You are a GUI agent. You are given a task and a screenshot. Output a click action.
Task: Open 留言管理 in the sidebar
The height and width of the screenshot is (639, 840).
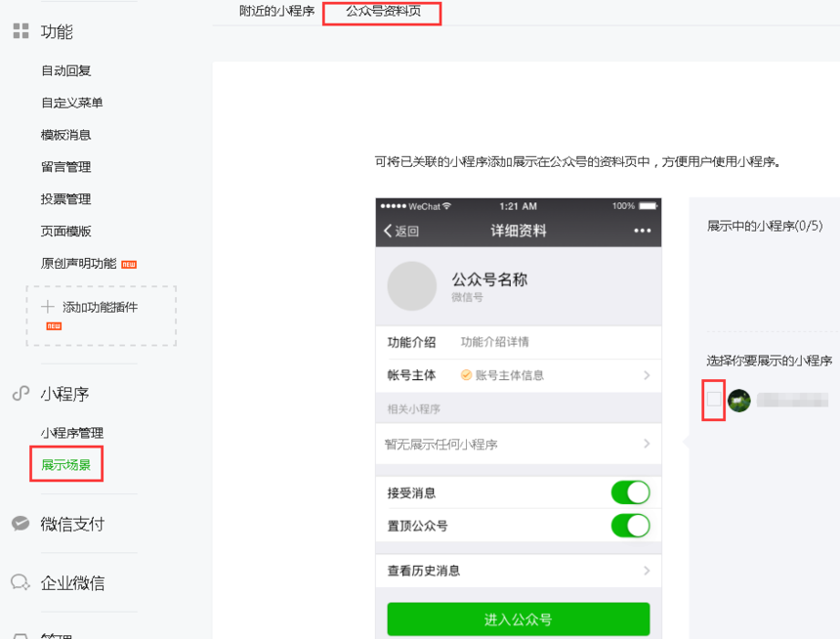[x=65, y=167]
